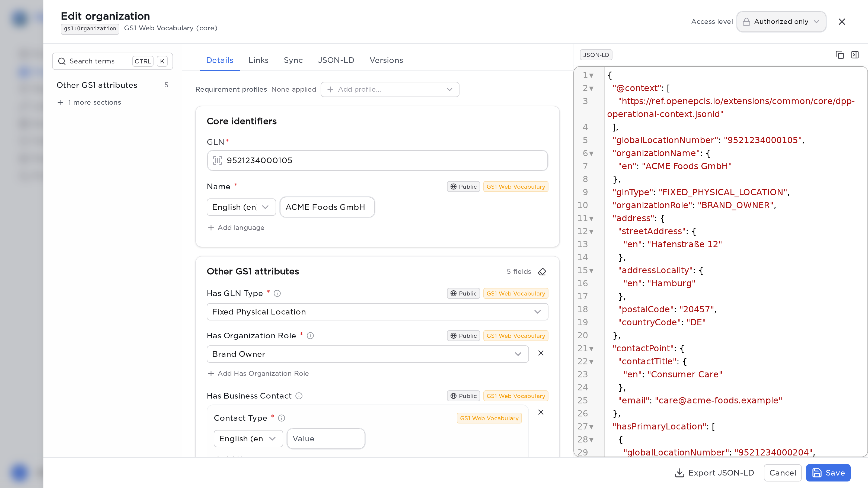The image size is (868, 488).
Task: Open the Fixed Physical Location dropdown
Action: click(x=377, y=312)
